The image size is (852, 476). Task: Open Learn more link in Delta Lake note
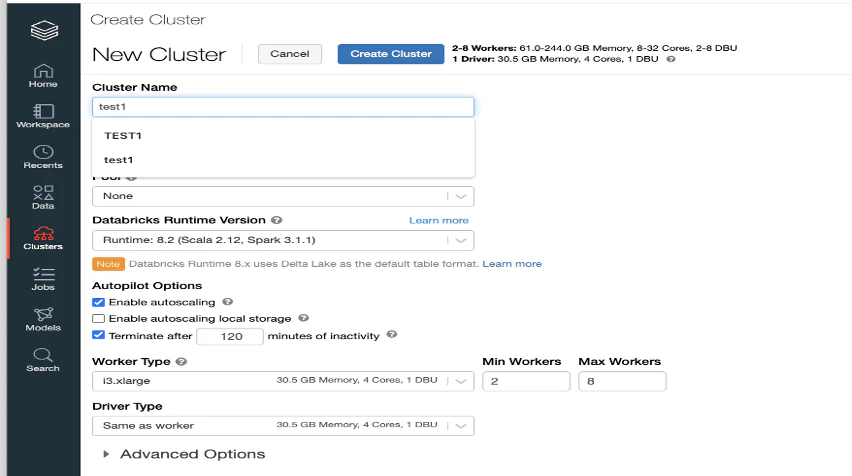(512, 264)
